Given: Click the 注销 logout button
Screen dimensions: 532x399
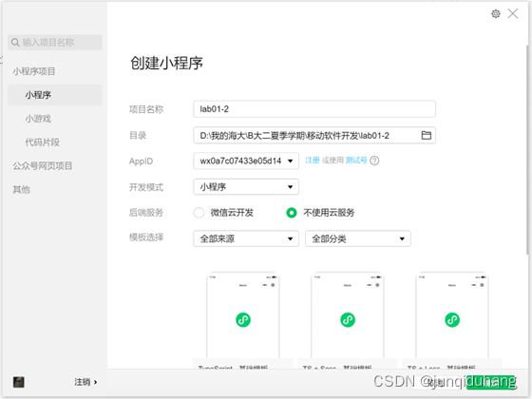Looking at the screenshot, I should click(x=85, y=382).
